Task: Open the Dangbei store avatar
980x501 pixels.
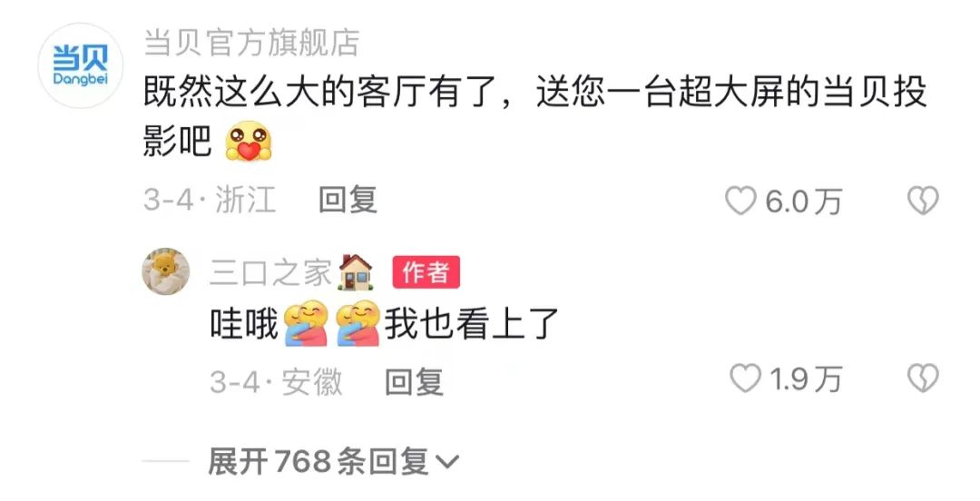Action: [x=80, y=65]
